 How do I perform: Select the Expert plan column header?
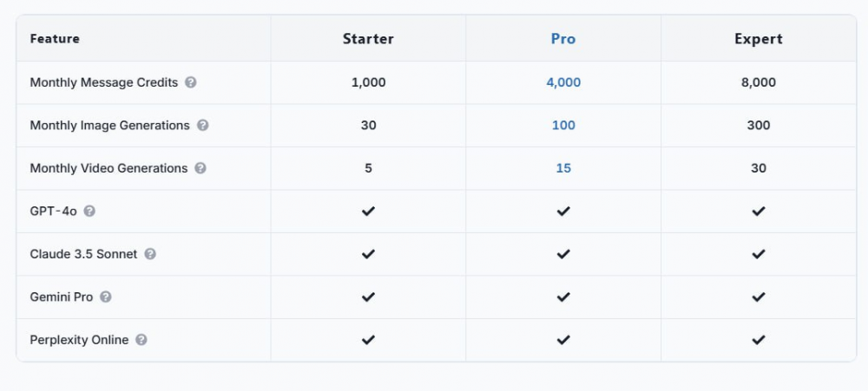pyautogui.click(x=759, y=39)
